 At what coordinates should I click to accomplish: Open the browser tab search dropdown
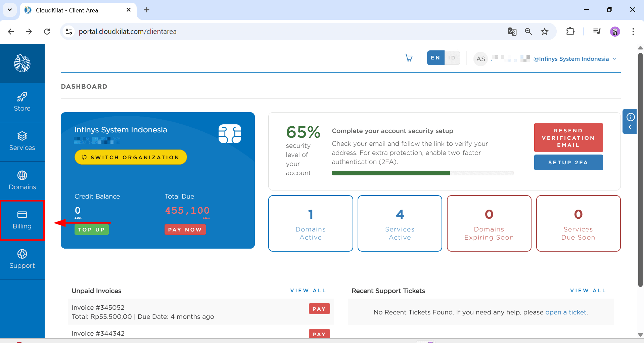coord(9,10)
